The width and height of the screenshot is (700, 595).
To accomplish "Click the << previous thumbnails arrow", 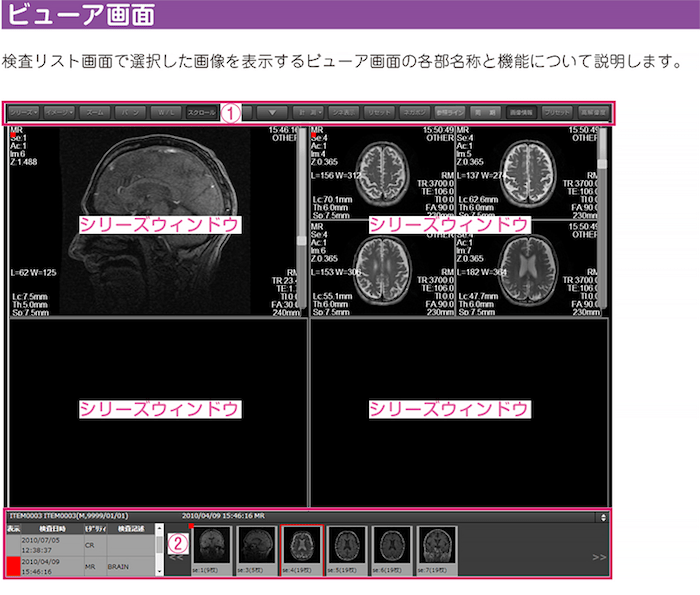I will 176,557.
